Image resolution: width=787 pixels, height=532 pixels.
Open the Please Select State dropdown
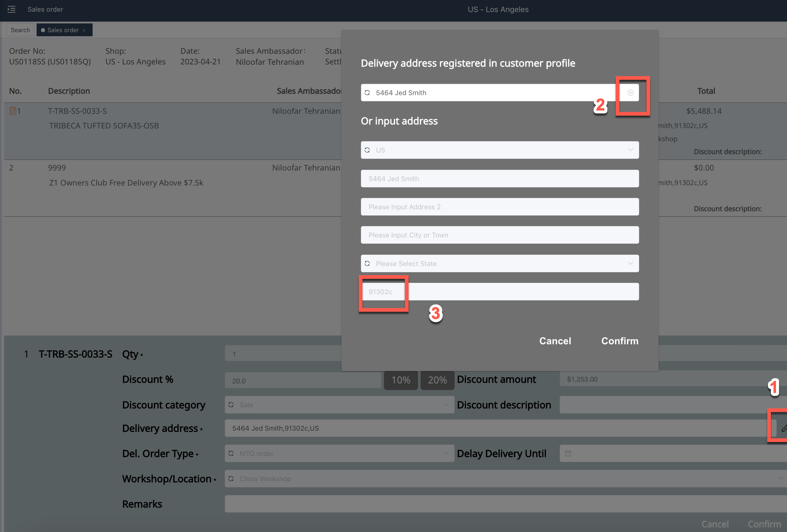tap(630, 263)
